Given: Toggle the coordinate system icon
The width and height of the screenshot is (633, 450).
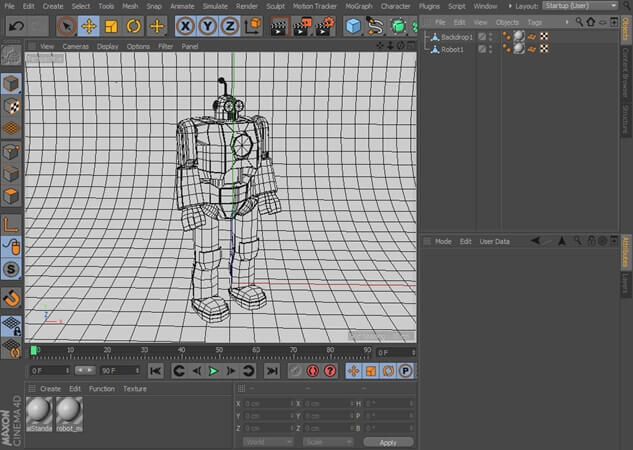Looking at the screenshot, I should click(x=253, y=26).
